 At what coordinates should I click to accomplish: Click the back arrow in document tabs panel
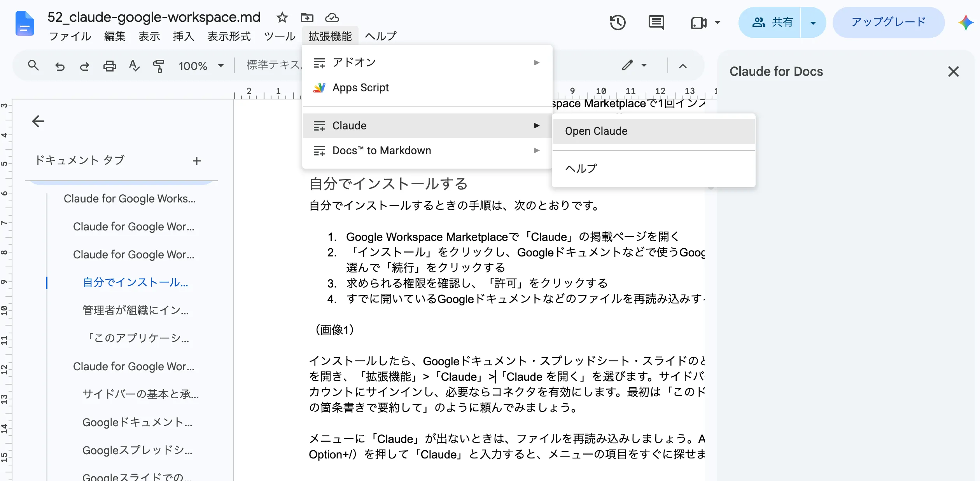pyautogui.click(x=38, y=121)
